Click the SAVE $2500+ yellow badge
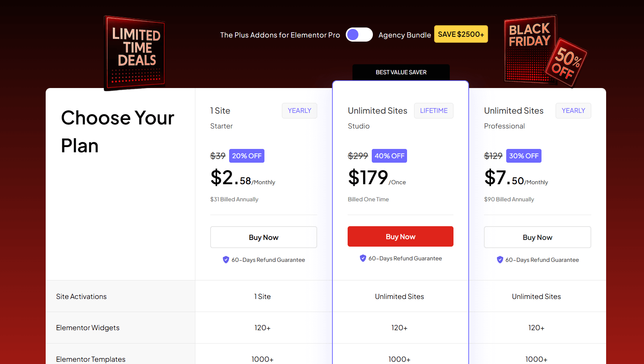Viewport: 644px width, 364px height. [461, 34]
